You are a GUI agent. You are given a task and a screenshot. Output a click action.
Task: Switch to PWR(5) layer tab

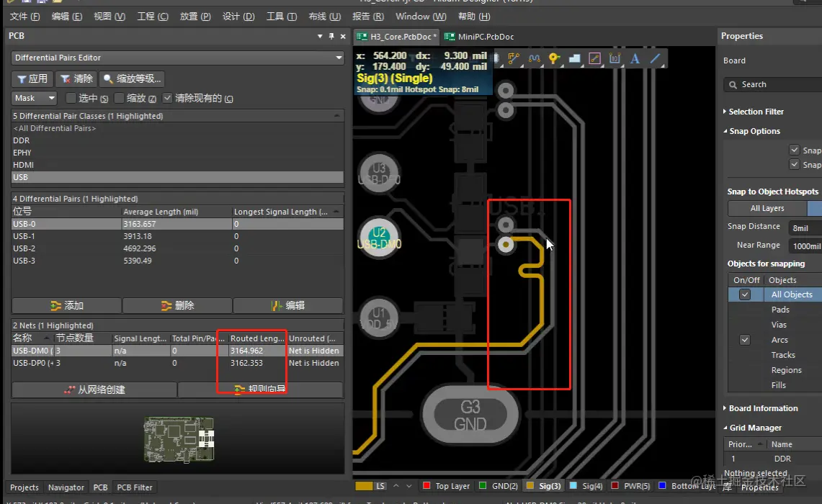[x=630, y=486]
